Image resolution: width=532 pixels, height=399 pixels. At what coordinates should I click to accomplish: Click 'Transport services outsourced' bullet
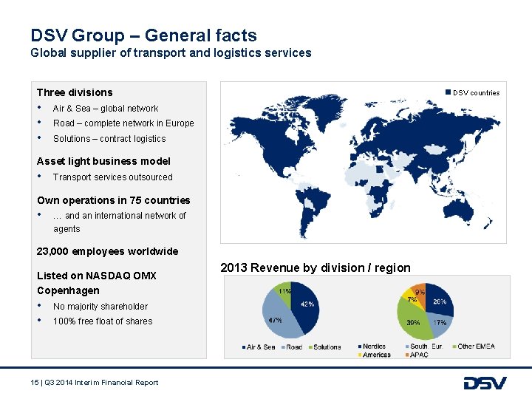coord(112,177)
